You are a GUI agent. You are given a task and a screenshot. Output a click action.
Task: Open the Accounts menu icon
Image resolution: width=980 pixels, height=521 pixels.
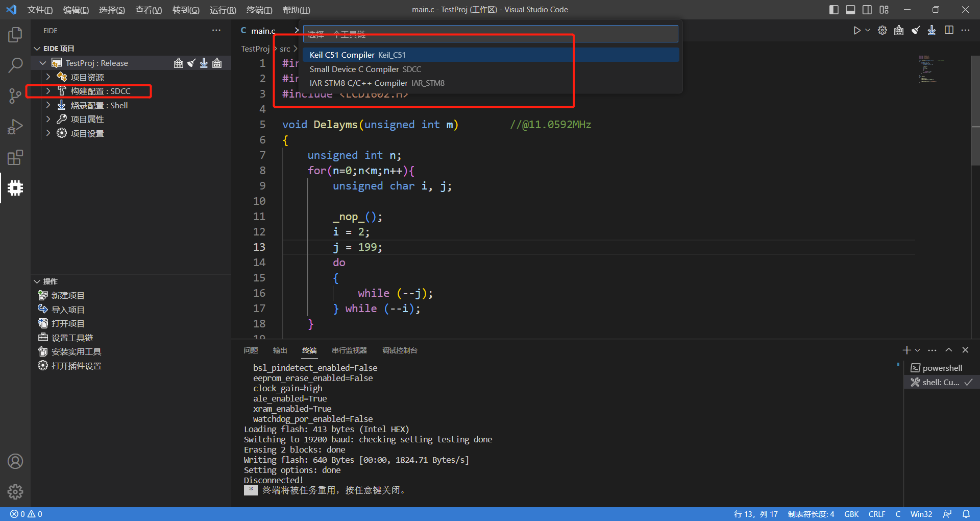coord(15,461)
